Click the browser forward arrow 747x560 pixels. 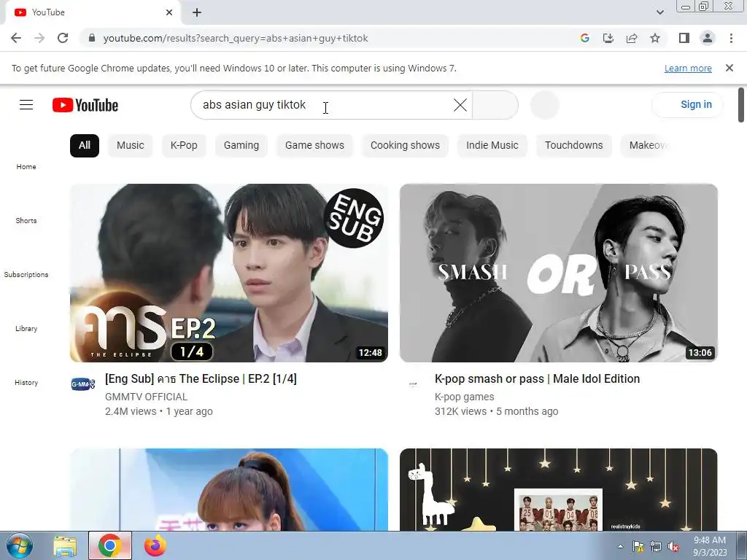(39, 38)
